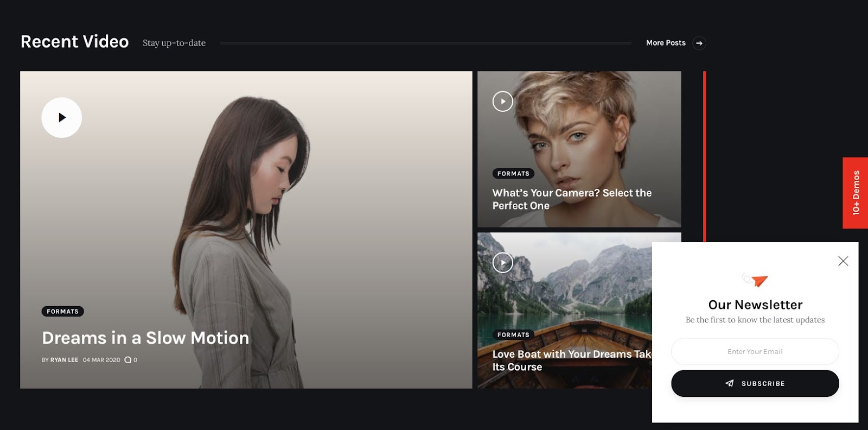Open Love Boat with Your Dreams title
The image size is (868, 430).
click(572, 361)
